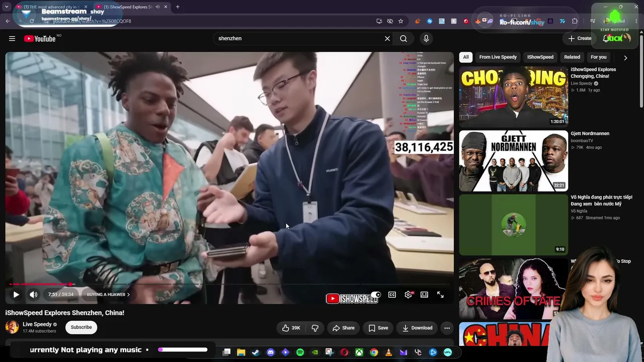Close the iShowSpeed Explores Shenzhen tab
This screenshot has height=362, width=644.
(x=166, y=7)
